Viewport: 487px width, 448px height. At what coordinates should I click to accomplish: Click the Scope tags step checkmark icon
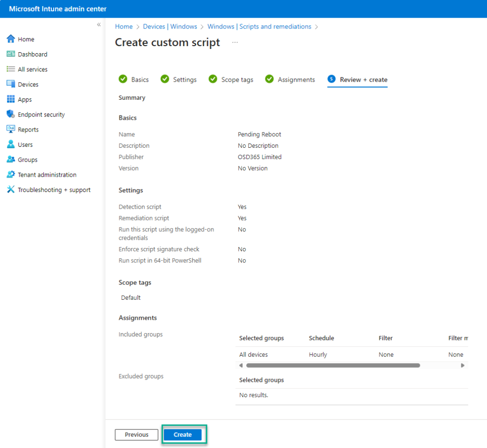pos(213,79)
